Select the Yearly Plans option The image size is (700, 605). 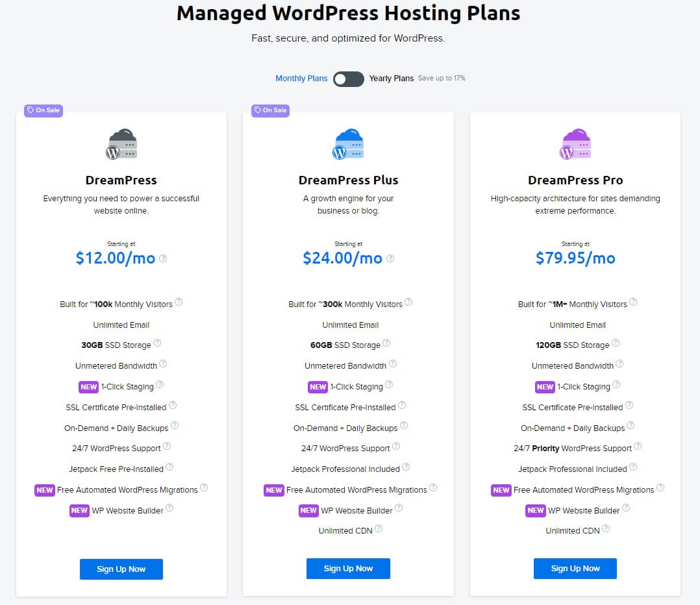pyautogui.click(x=391, y=78)
